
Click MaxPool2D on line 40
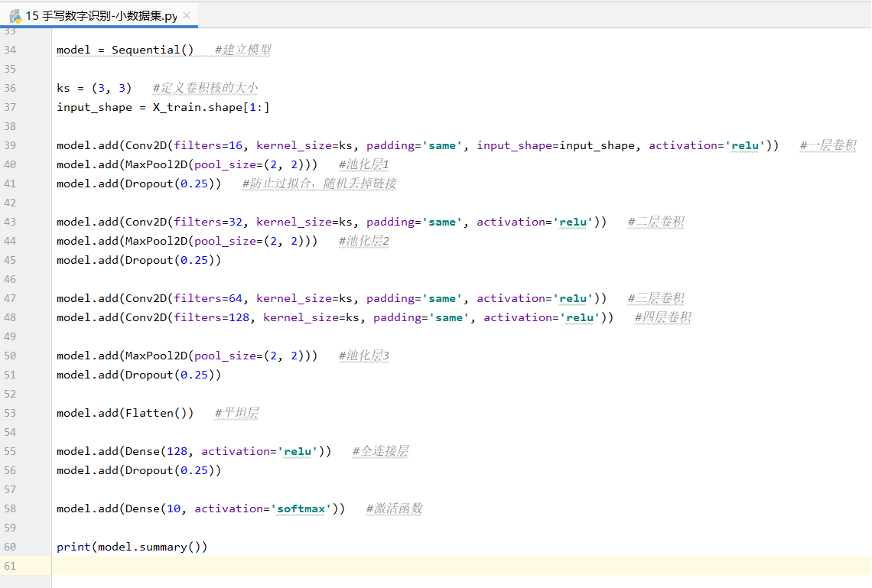click(x=156, y=164)
